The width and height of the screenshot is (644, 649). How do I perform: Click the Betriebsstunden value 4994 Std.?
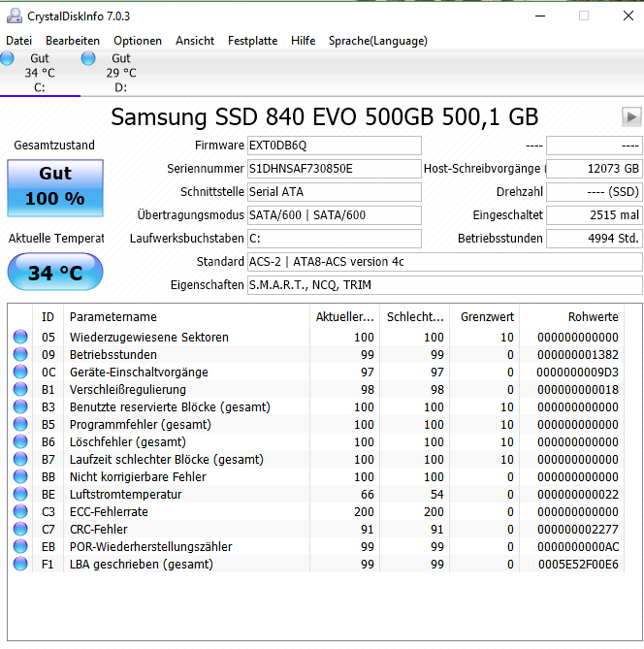(595, 239)
